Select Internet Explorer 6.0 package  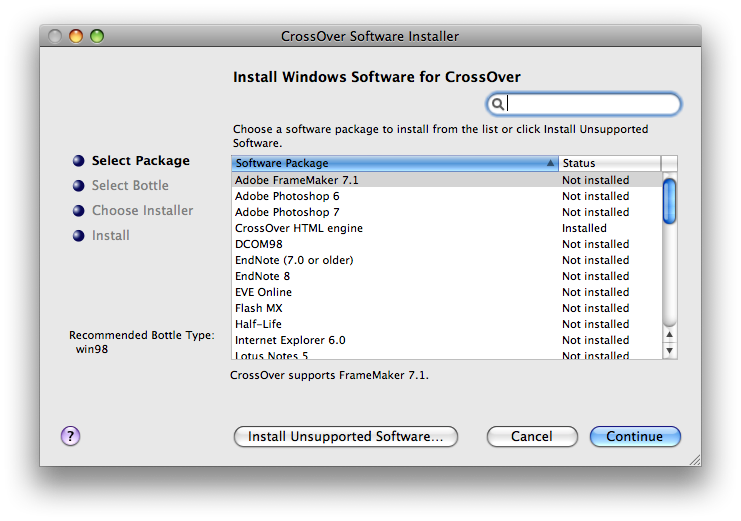click(447, 340)
